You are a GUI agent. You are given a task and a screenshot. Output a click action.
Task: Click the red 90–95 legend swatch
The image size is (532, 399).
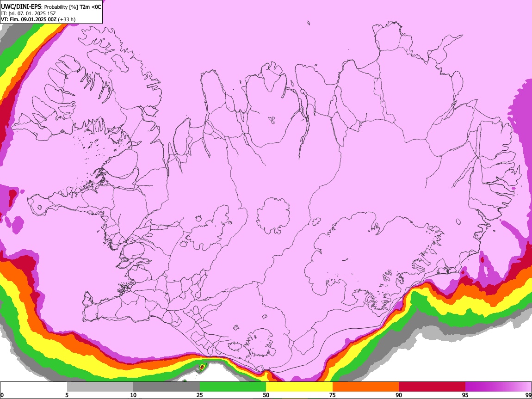click(432, 387)
